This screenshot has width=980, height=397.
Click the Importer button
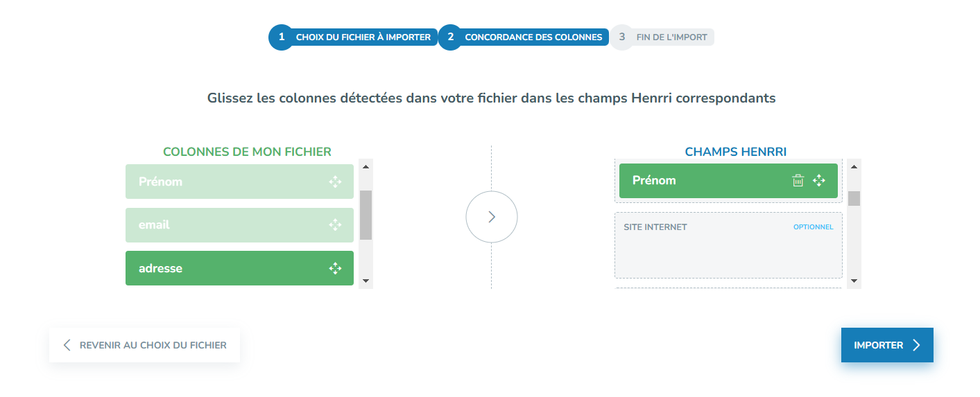[887, 345]
